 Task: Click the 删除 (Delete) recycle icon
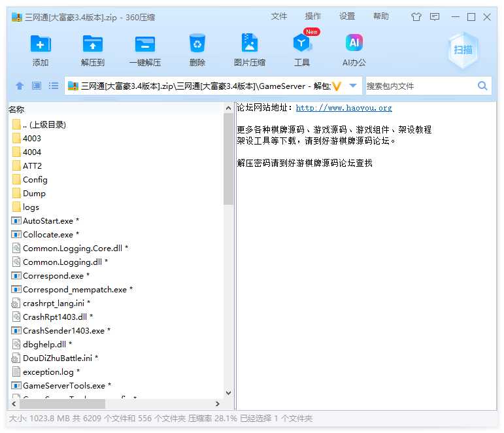coord(197,43)
